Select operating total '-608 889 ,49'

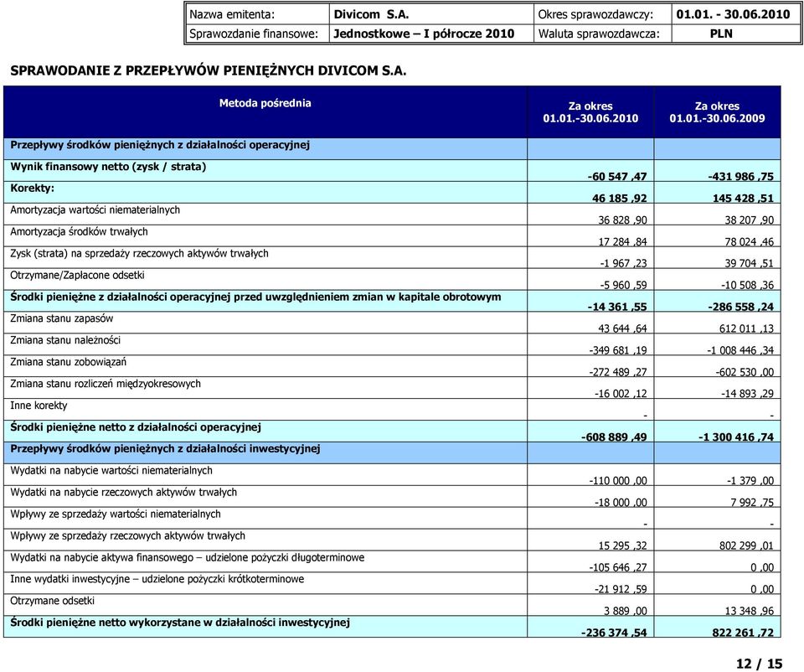[x=614, y=437]
